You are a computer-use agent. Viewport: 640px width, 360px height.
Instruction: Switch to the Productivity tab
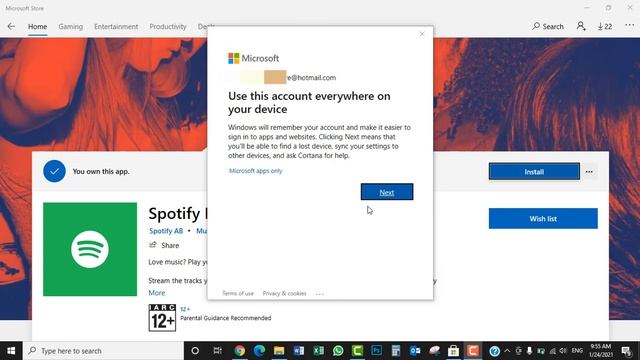[168, 27]
